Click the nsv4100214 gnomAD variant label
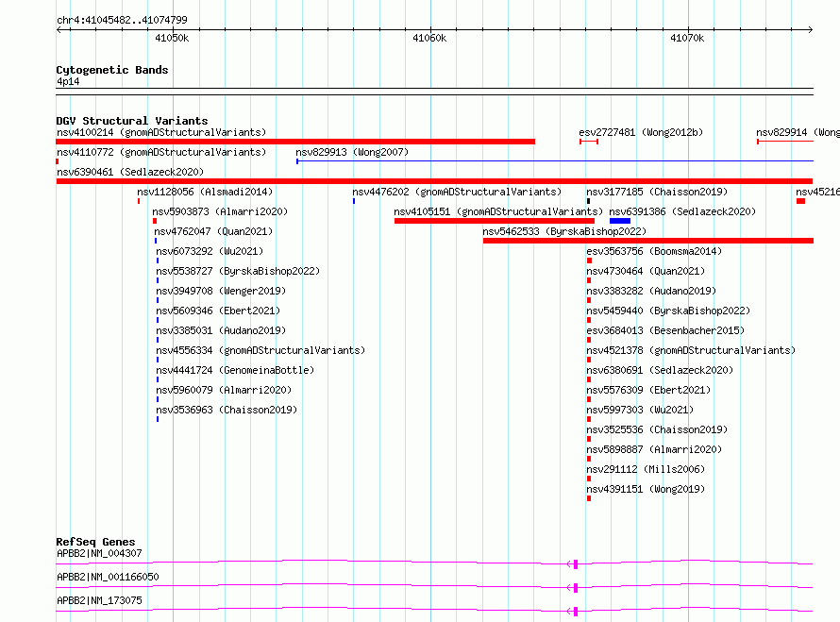The height and width of the screenshot is (622, 840). (161, 132)
